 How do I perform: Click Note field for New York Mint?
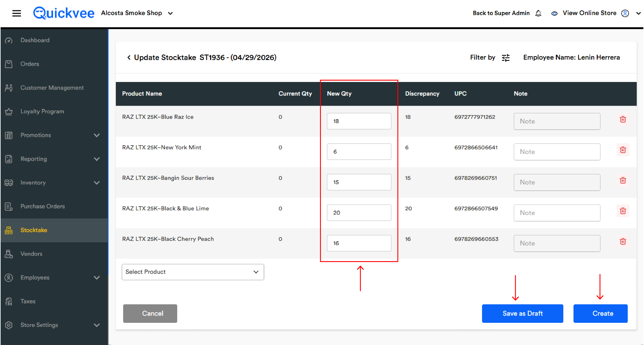tap(557, 152)
